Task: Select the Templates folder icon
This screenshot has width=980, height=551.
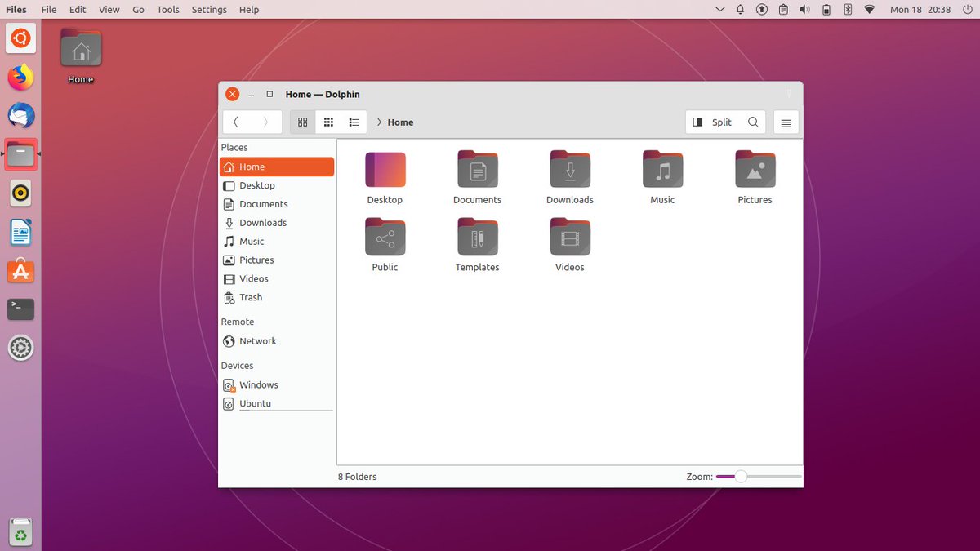Action: click(x=478, y=237)
